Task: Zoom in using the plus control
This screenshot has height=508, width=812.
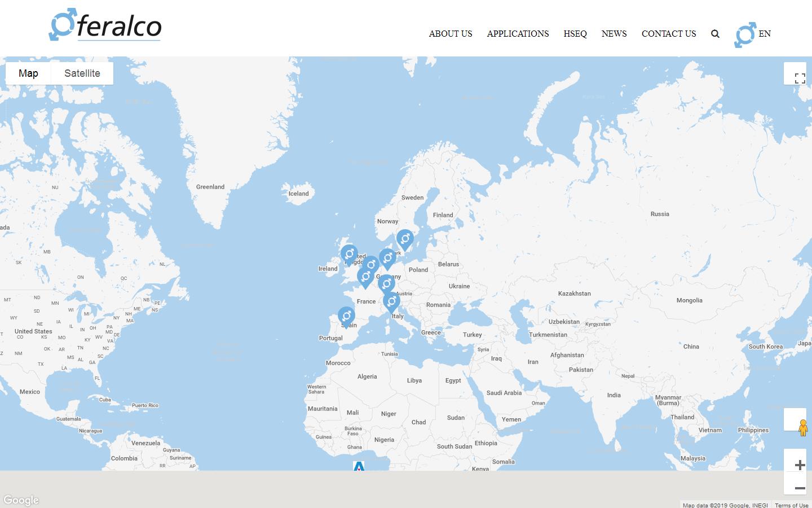Action: 799,465
